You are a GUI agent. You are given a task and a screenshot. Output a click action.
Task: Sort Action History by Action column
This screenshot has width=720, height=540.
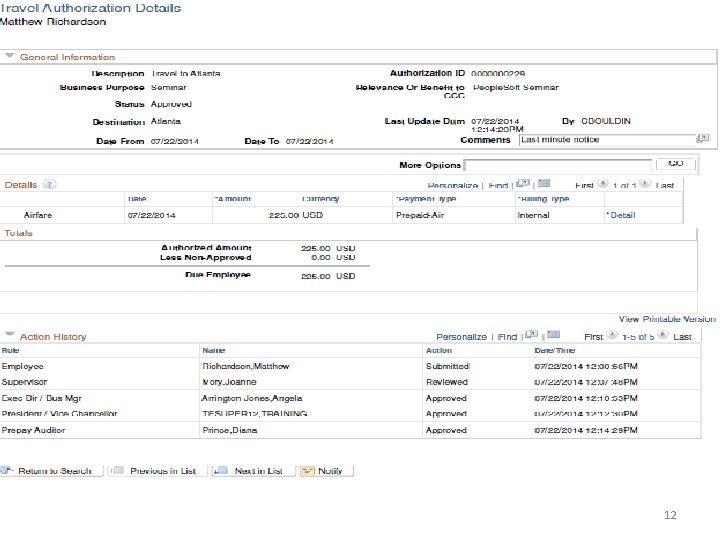pyautogui.click(x=439, y=350)
